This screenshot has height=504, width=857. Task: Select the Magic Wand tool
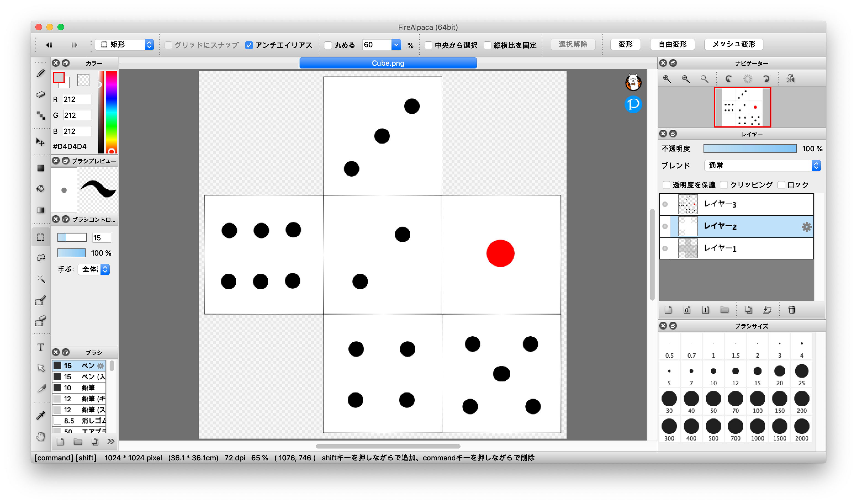(x=41, y=279)
